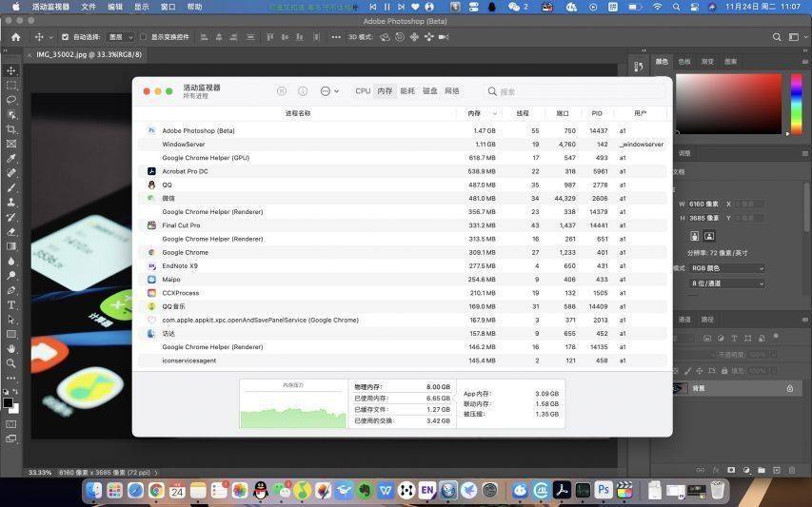Toggle the layer filter switch in Layers panel
This screenshot has width=812, height=507.
tap(776, 337)
